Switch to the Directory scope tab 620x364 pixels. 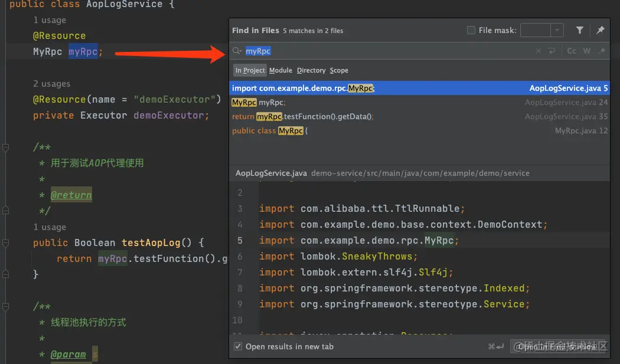click(x=311, y=70)
